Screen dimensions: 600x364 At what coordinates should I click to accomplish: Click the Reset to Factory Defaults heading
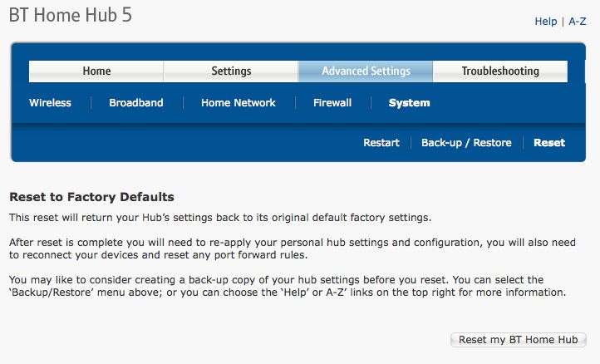[92, 197]
